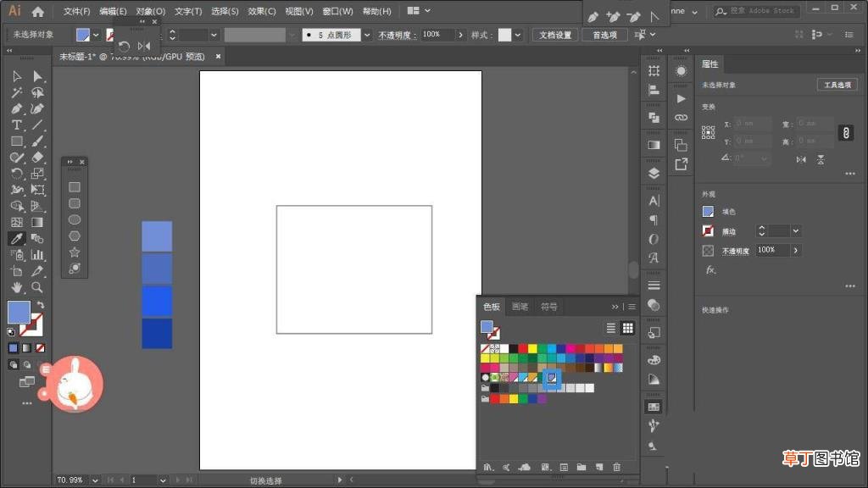Select the Gradient tool

tap(37, 223)
